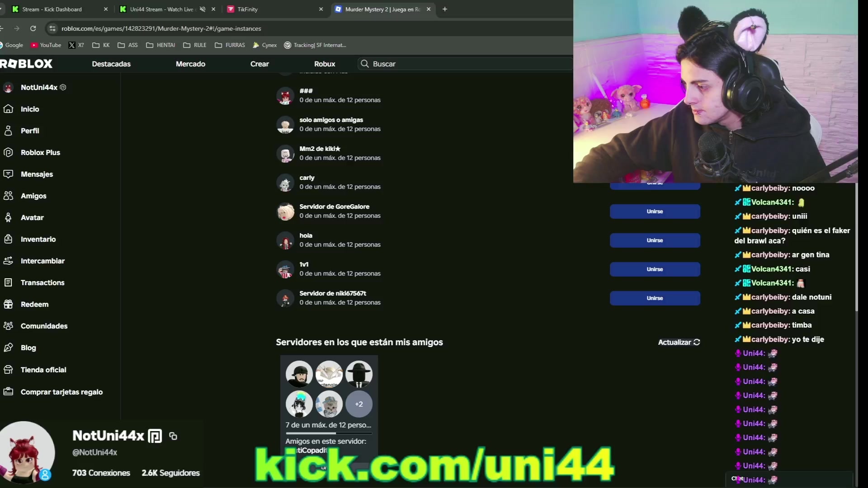Open the Intercambiar sidebar icon
868x488 pixels.
pyautogui.click(x=8, y=261)
